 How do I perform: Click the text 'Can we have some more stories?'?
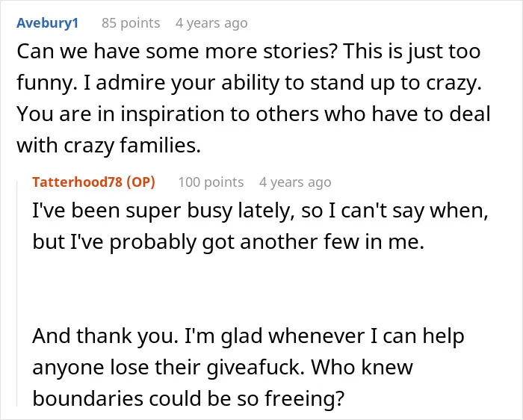pos(176,52)
